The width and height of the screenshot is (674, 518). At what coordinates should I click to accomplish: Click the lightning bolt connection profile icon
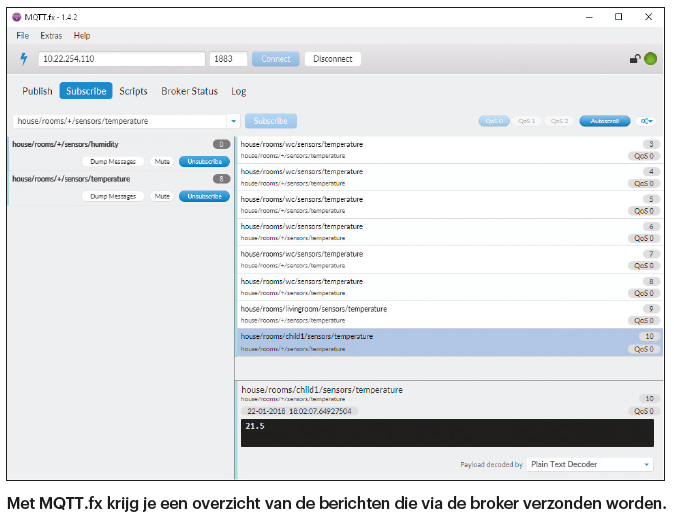[x=24, y=59]
